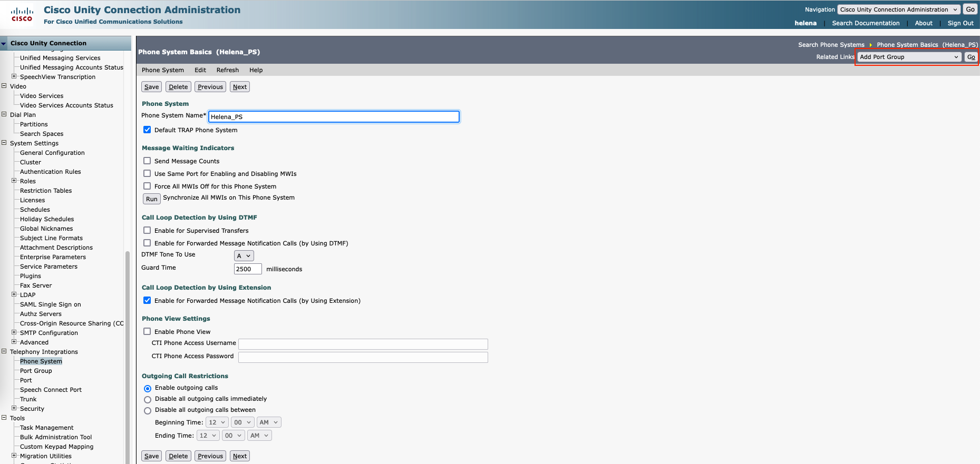The height and width of the screenshot is (464, 980).
Task: Click Run to synchronize all MWIs
Action: click(x=151, y=199)
